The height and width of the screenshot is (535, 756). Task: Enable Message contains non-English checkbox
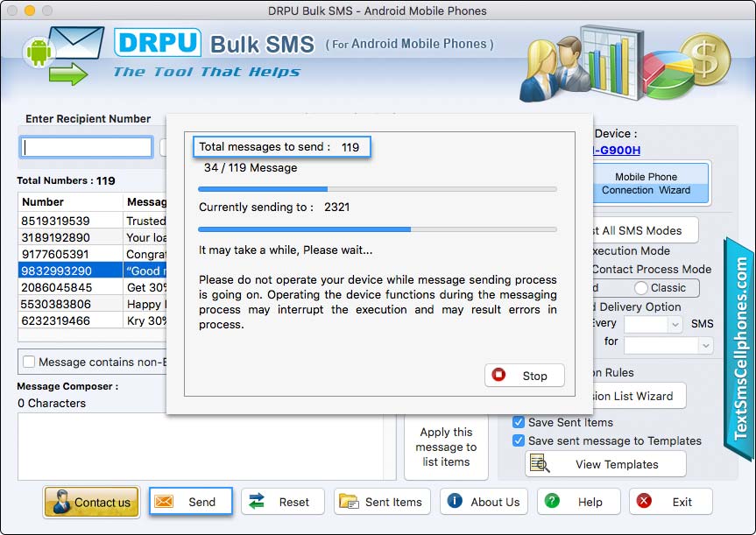(x=29, y=362)
